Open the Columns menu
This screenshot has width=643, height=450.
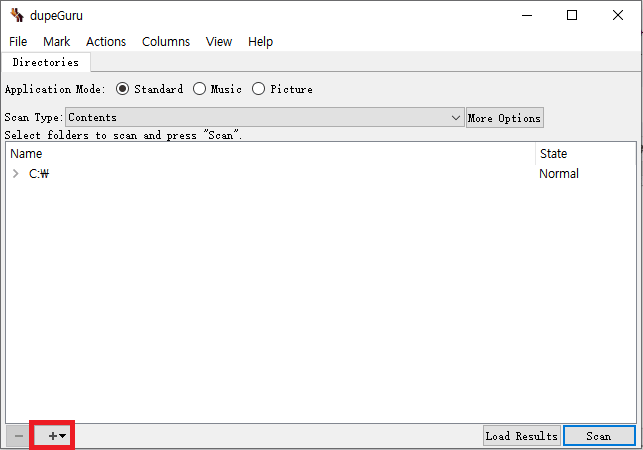(x=166, y=41)
